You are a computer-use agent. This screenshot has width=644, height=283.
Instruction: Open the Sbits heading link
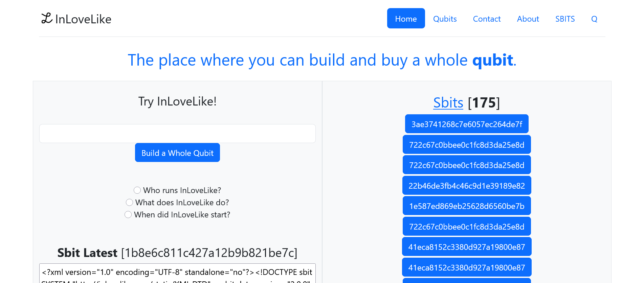click(448, 102)
